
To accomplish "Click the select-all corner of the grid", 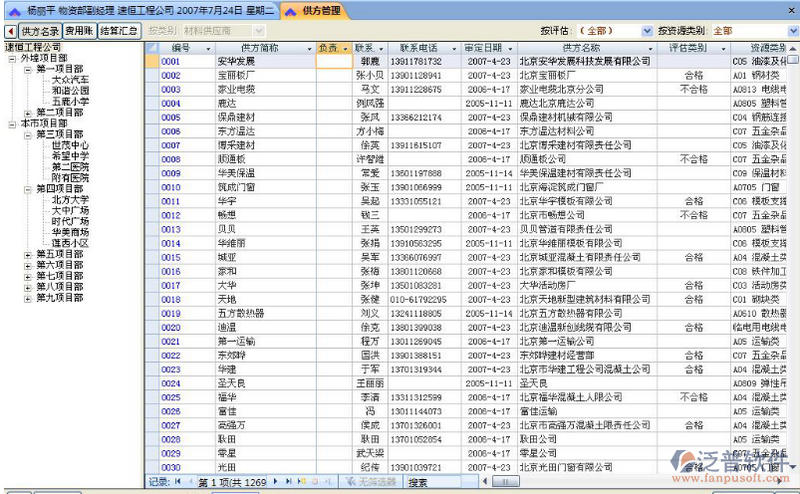I will (152, 48).
